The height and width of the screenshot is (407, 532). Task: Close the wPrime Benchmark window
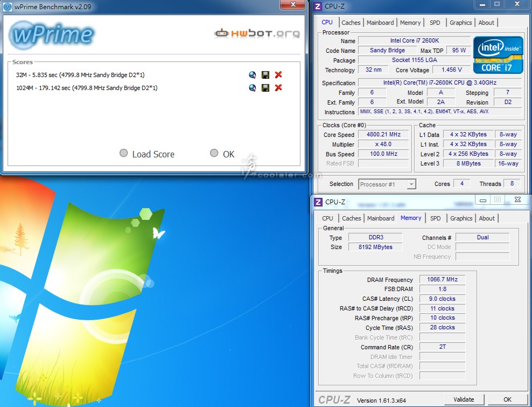[293, 4]
